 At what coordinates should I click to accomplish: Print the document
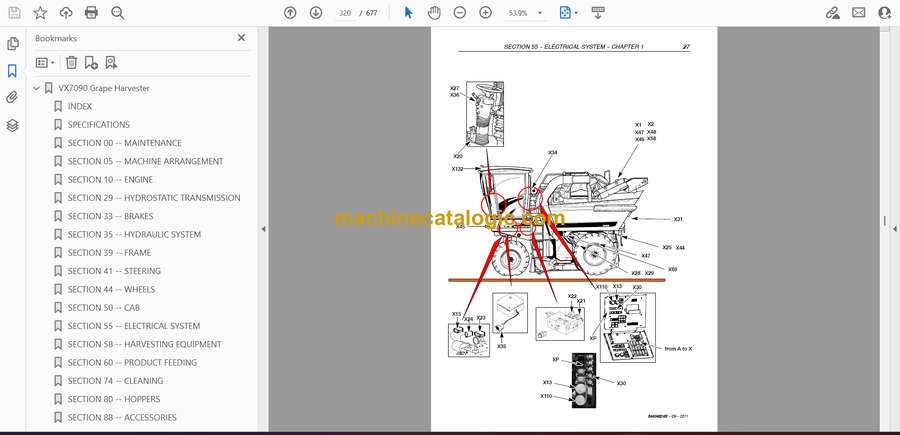[x=91, y=13]
